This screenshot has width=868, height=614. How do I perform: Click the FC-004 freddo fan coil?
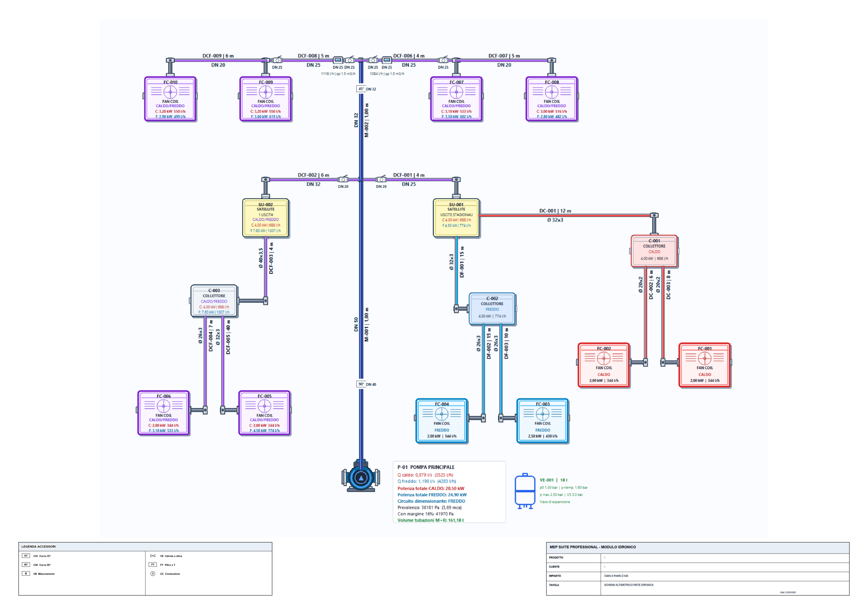coord(441,421)
